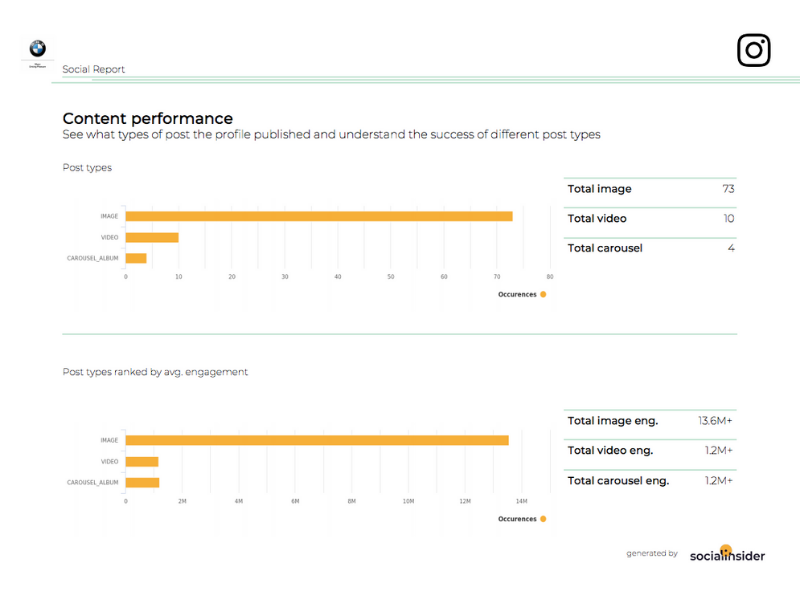Select the IMAGE bar in engagement chart

(x=317, y=440)
